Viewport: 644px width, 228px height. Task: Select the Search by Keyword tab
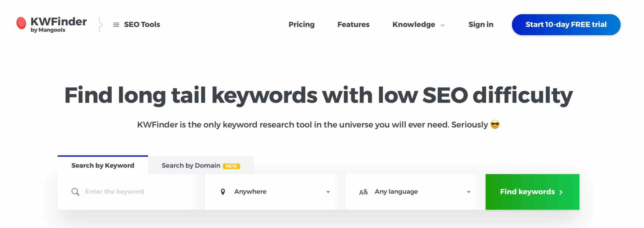pos(103,165)
